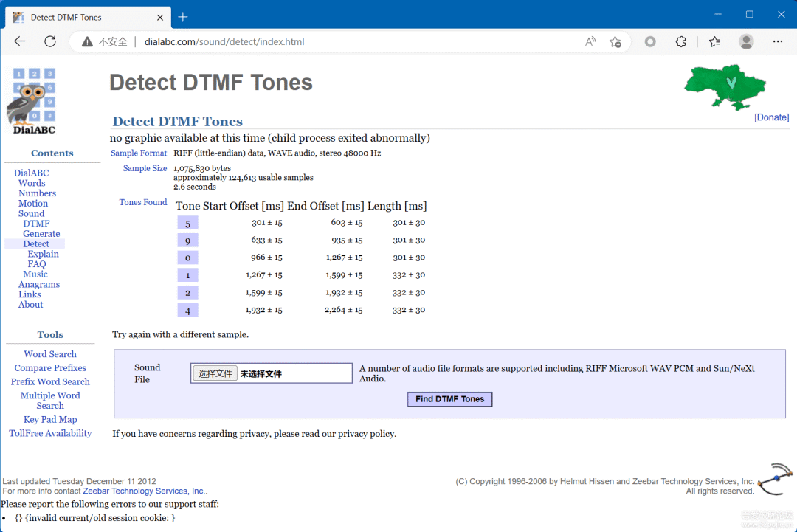
Task: Click the tone 0 cell
Action: pos(187,258)
